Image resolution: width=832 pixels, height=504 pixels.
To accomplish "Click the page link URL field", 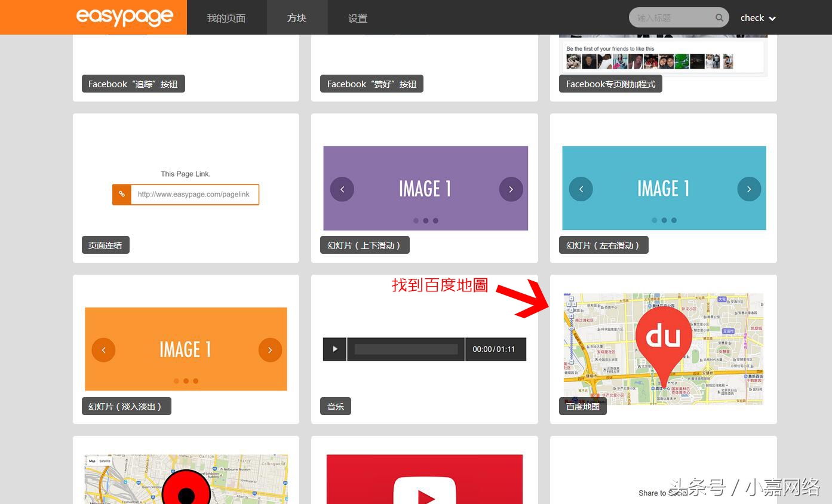I will tap(194, 194).
